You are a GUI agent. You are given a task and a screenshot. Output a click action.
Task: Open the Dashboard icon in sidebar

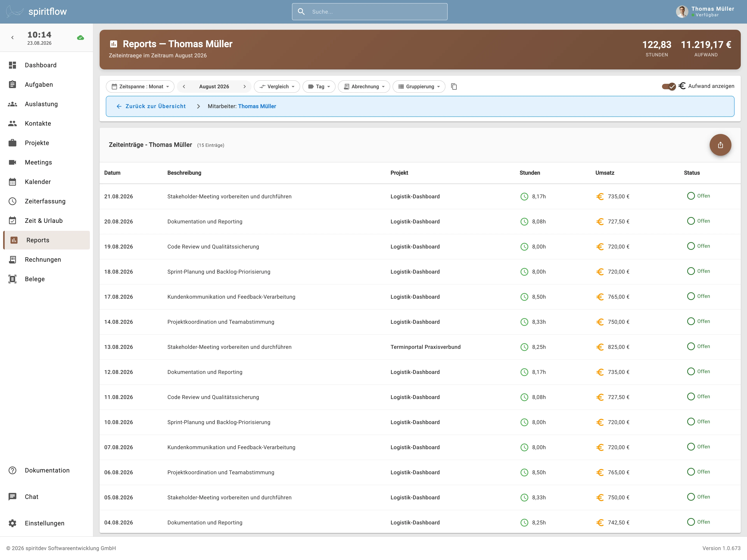click(x=12, y=65)
